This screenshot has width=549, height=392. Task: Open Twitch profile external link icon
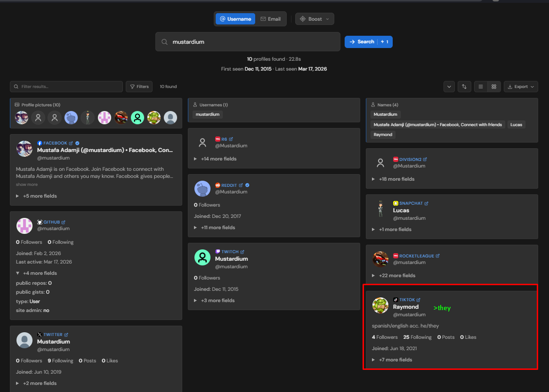(242, 252)
